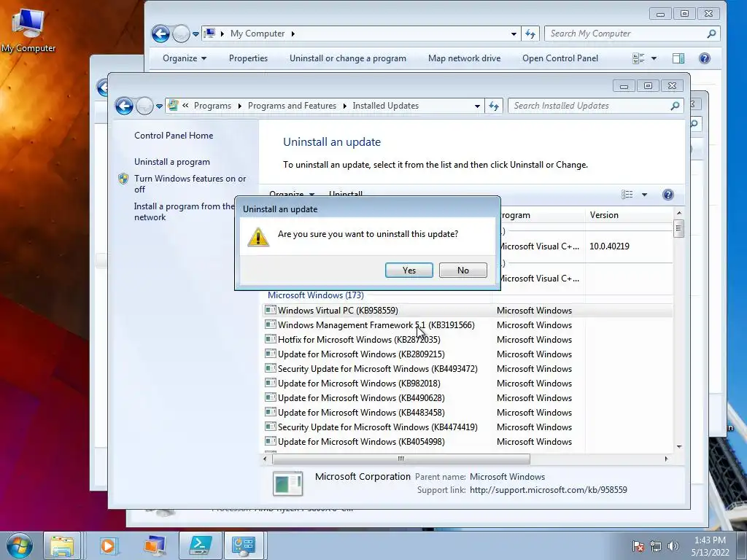Viewport: 747px width, 560px height.
Task: Open support link for kb/958559
Action: (549, 490)
